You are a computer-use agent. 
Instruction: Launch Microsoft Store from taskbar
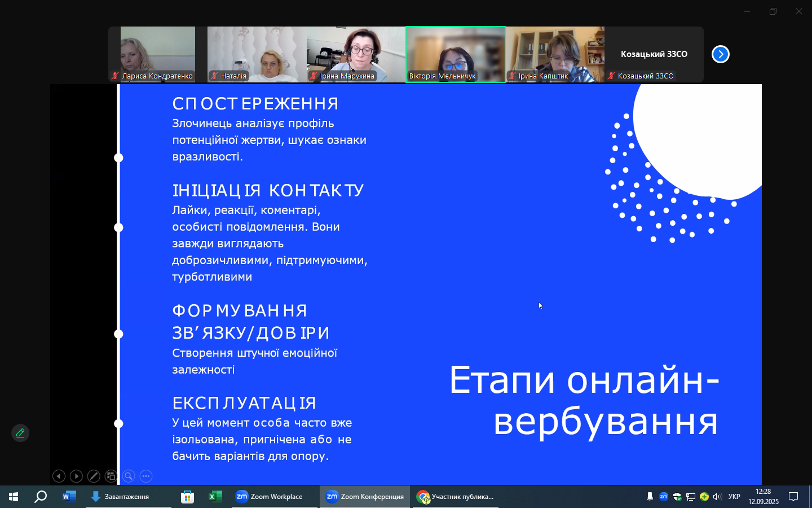click(x=187, y=497)
